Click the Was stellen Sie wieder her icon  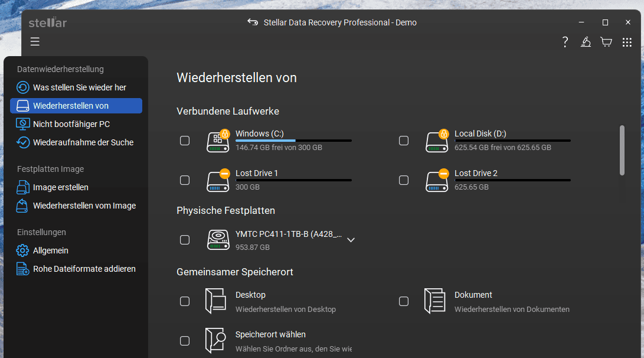(x=22, y=87)
